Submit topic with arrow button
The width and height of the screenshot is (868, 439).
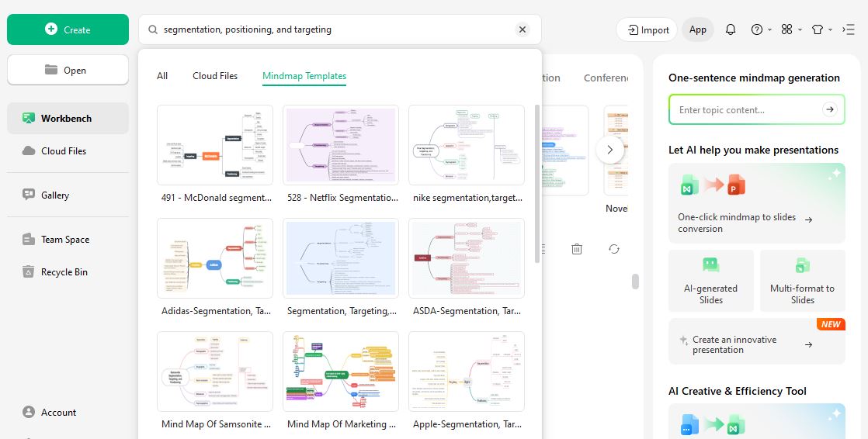pyautogui.click(x=829, y=109)
